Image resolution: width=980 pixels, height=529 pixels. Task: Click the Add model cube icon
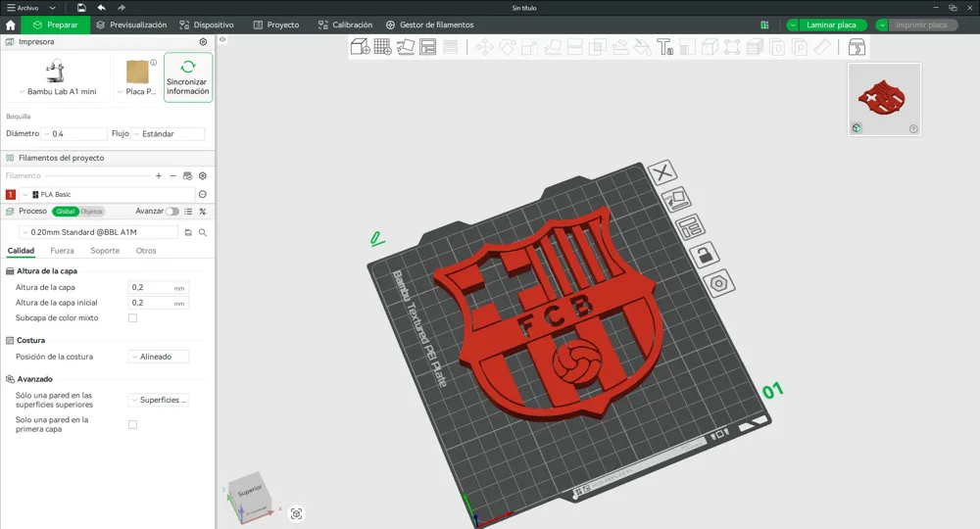click(x=360, y=47)
